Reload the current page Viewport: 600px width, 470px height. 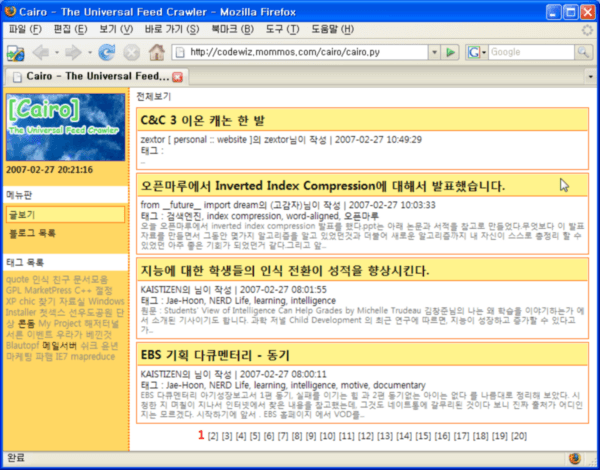click(x=106, y=52)
